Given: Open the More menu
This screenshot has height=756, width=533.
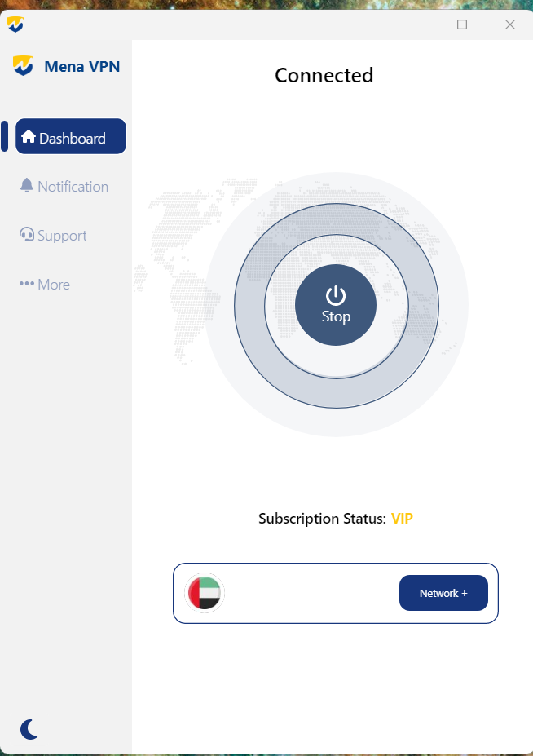Looking at the screenshot, I should pos(45,285).
